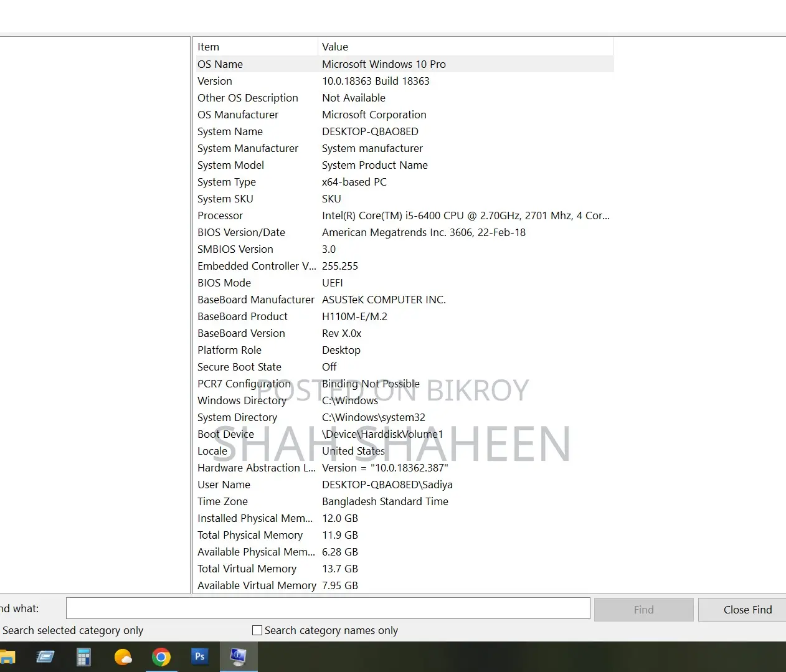Screen dimensions: 786x672
Task: Select the OS Manufacturer row
Action: pos(405,115)
